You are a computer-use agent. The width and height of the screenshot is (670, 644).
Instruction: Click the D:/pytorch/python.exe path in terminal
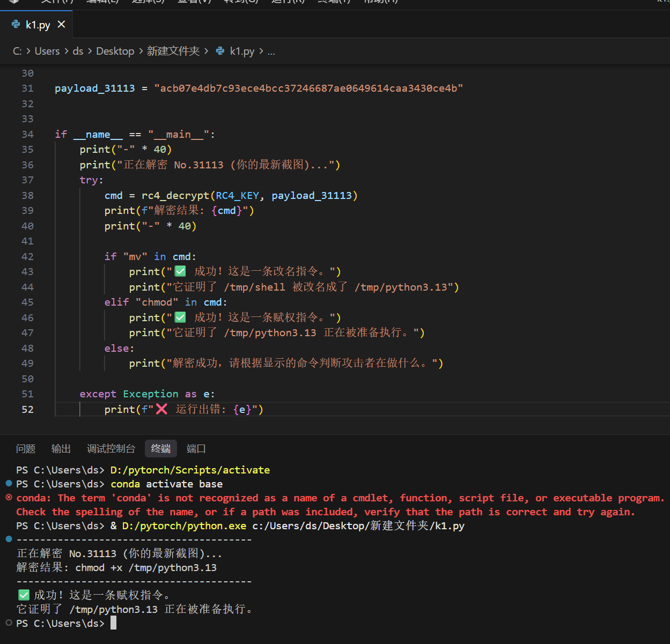(x=184, y=525)
